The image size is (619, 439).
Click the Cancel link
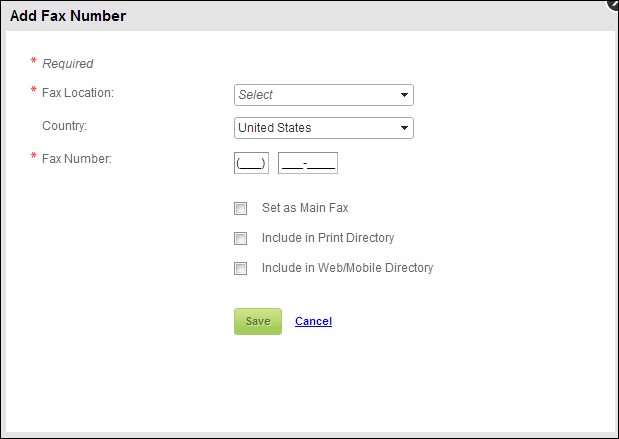click(313, 321)
